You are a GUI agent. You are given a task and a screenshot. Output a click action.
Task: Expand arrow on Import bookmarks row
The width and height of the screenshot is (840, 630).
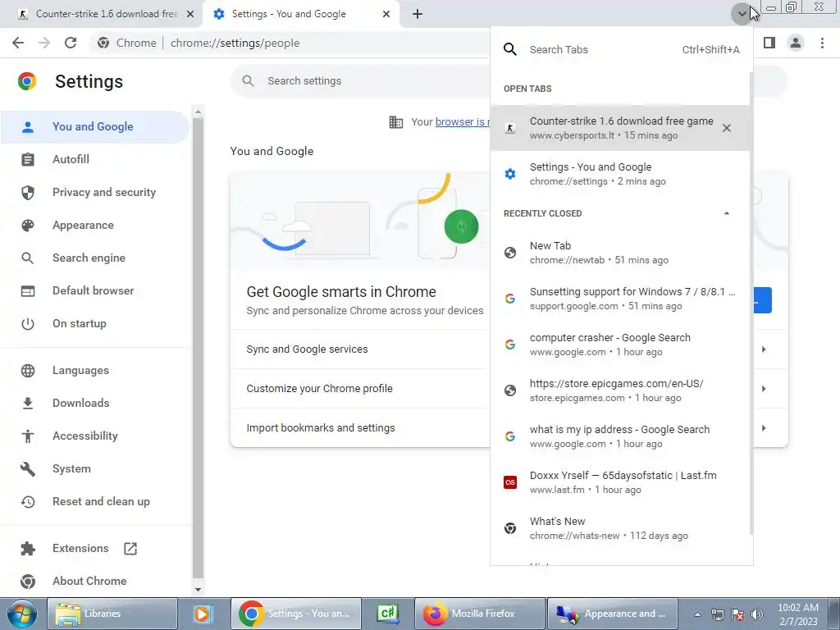coord(764,428)
